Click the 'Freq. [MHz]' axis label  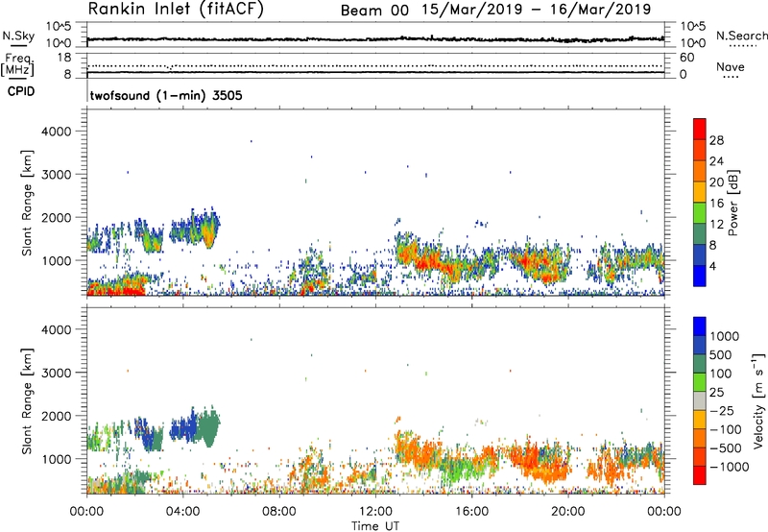click(17, 64)
